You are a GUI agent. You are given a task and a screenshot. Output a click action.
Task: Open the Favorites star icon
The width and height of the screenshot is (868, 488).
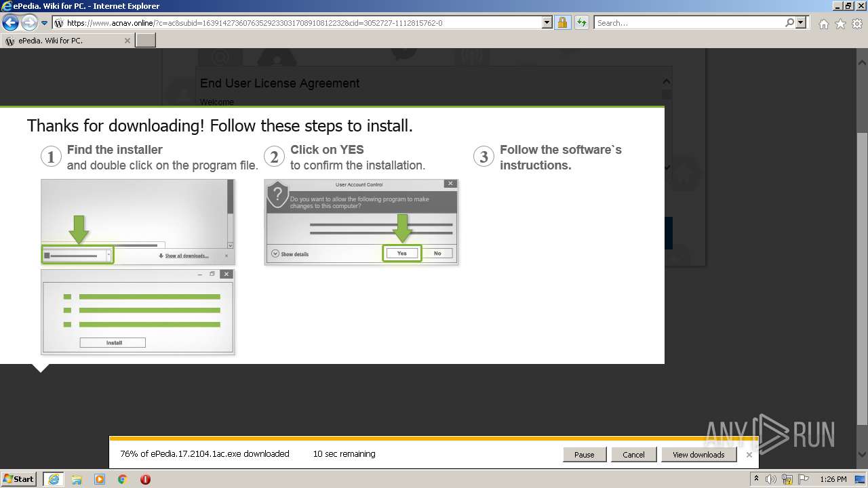pyautogui.click(x=840, y=24)
